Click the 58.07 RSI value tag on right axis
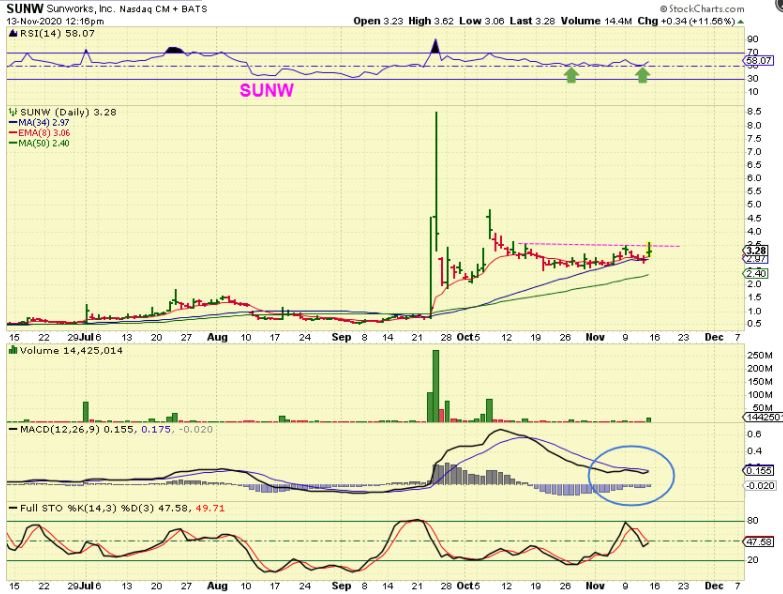The height and width of the screenshot is (594, 783). [x=759, y=62]
